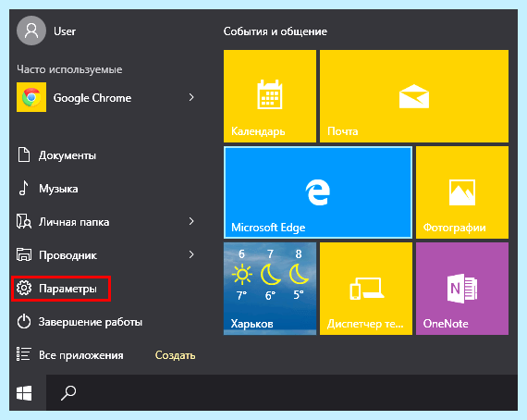This screenshot has height=420, width=527.
Task: Open the Параметры menu entry
Action: tap(61, 289)
